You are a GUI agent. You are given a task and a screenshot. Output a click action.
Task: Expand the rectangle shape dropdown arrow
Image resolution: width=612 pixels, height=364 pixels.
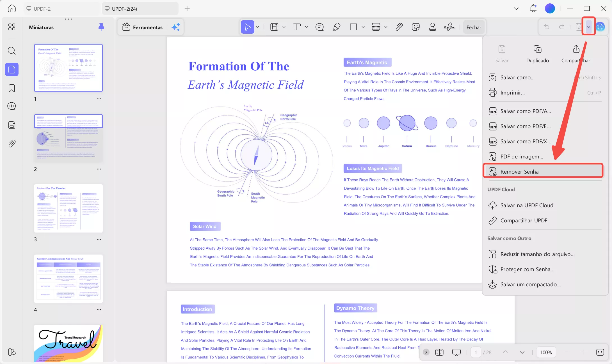[x=363, y=27]
